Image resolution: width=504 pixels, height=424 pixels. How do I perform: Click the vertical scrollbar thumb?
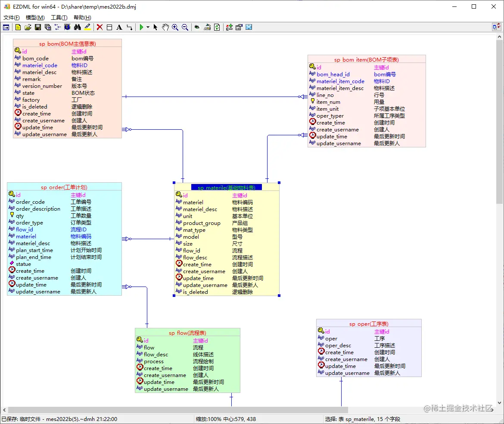point(499,122)
